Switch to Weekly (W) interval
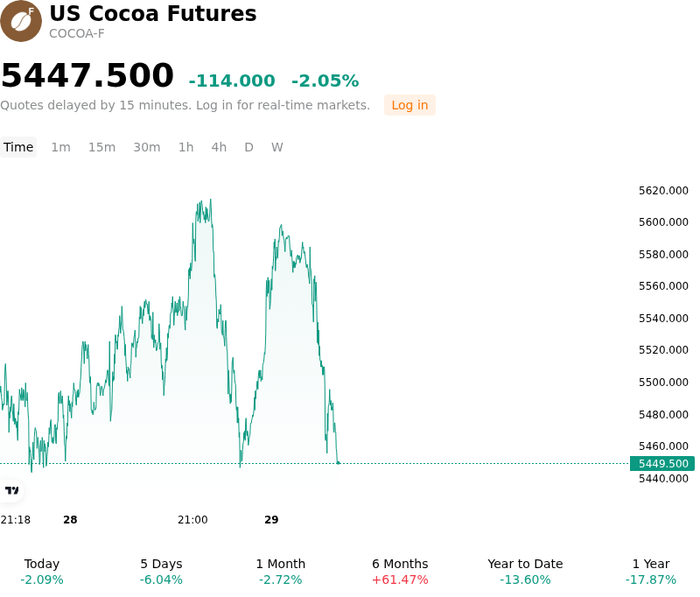The height and width of the screenshot is (597, 700). (277, 147)
